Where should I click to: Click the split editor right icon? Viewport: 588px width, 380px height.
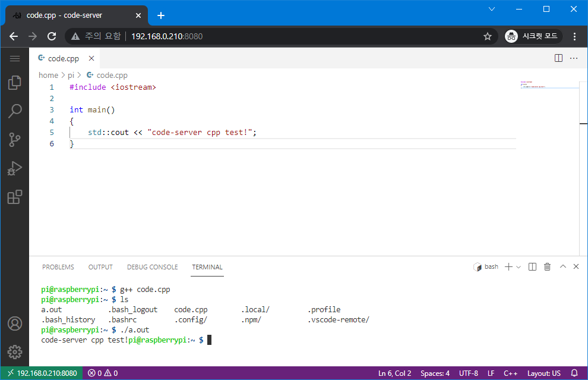tap(558, 58)
